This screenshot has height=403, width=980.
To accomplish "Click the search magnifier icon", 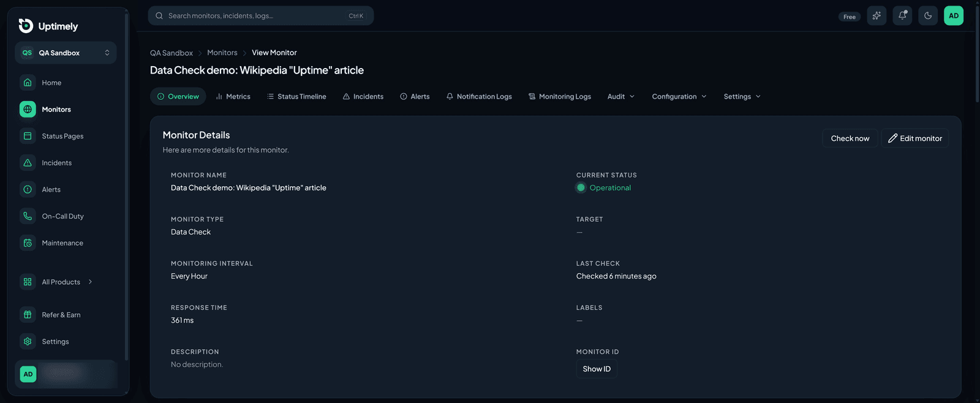I will click(x=159, y=16).
